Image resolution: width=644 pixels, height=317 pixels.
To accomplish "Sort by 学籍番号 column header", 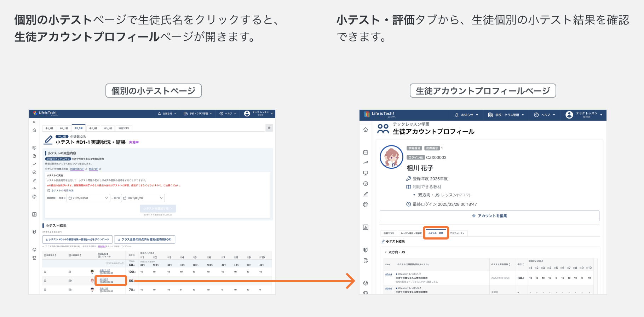I will click(x=50, y=255).
